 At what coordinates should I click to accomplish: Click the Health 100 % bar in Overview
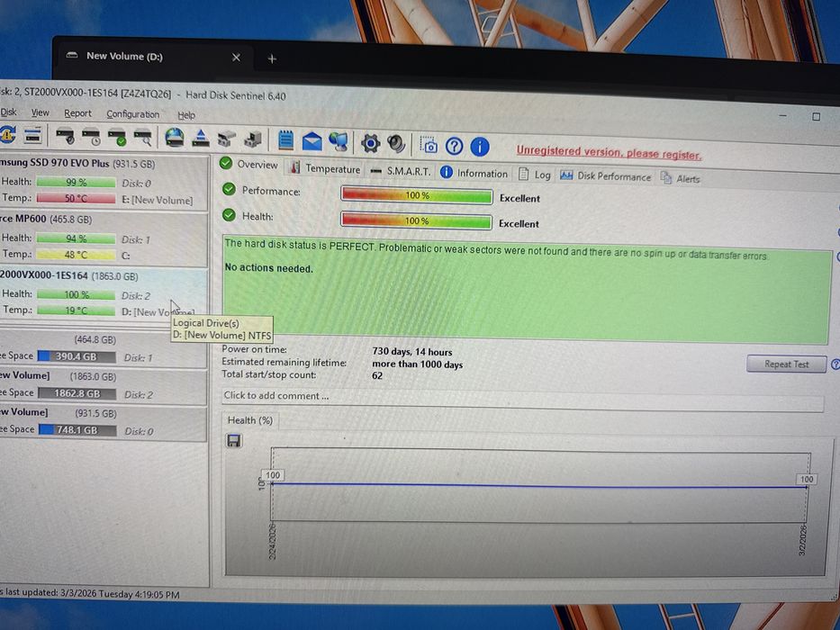[x=416, y=220]
